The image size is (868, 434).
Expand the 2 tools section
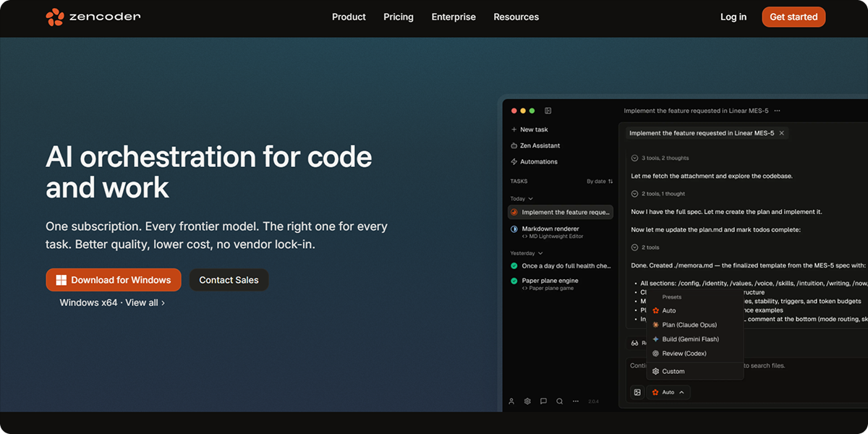point(645,247)
